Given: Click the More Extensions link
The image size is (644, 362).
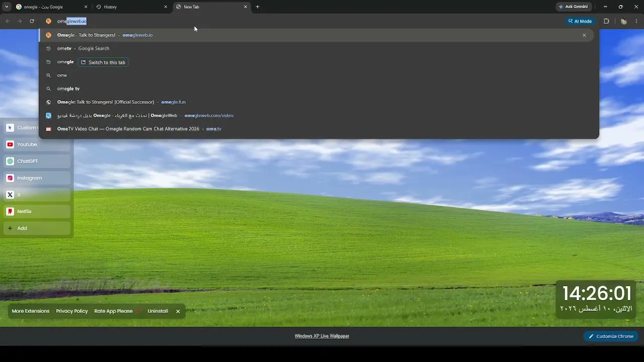Looking at the screenshot, I should coord(31,311).
